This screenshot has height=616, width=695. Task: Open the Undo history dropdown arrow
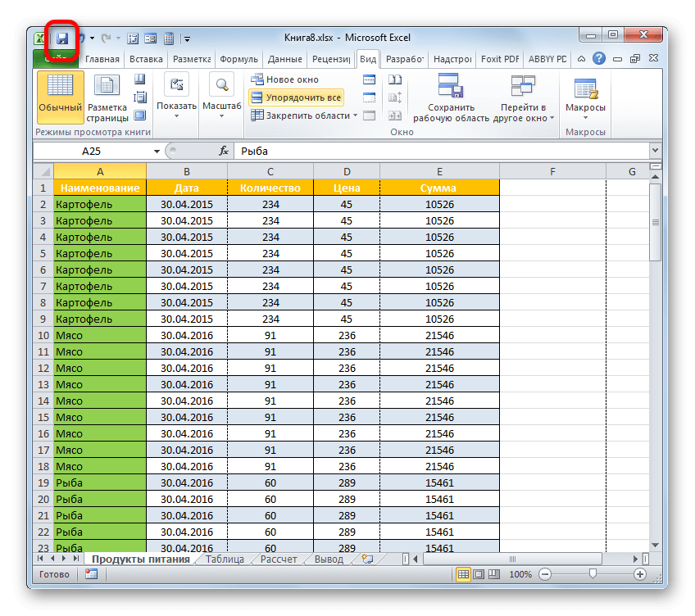92,38
